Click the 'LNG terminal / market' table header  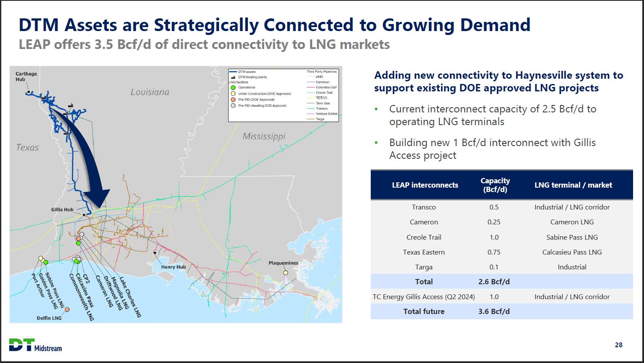coord(573,185)
